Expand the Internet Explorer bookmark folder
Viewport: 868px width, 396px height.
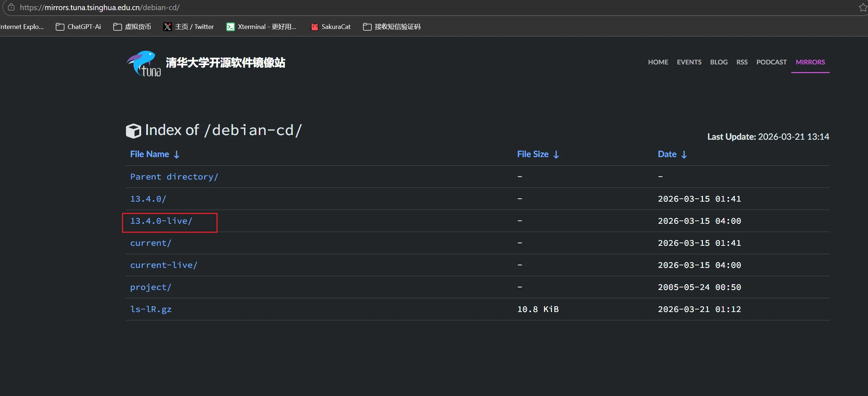click(22, 26)
